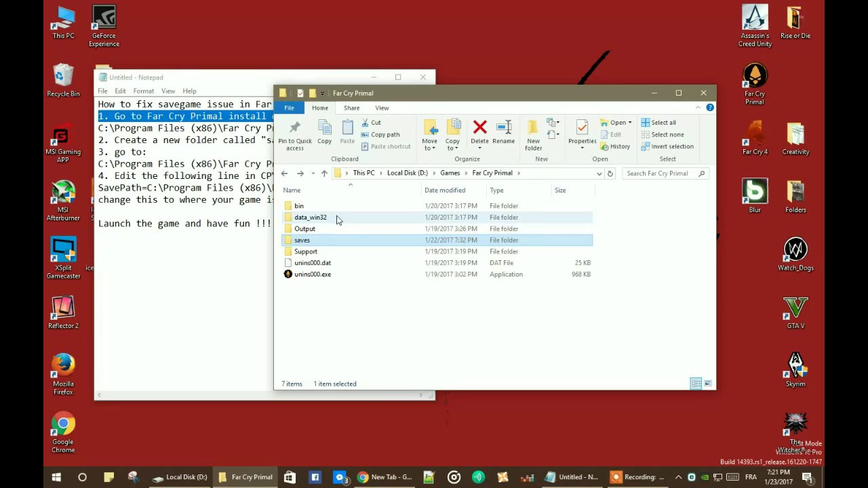
Task: Select the saves folder
Action: pos(437,240)
